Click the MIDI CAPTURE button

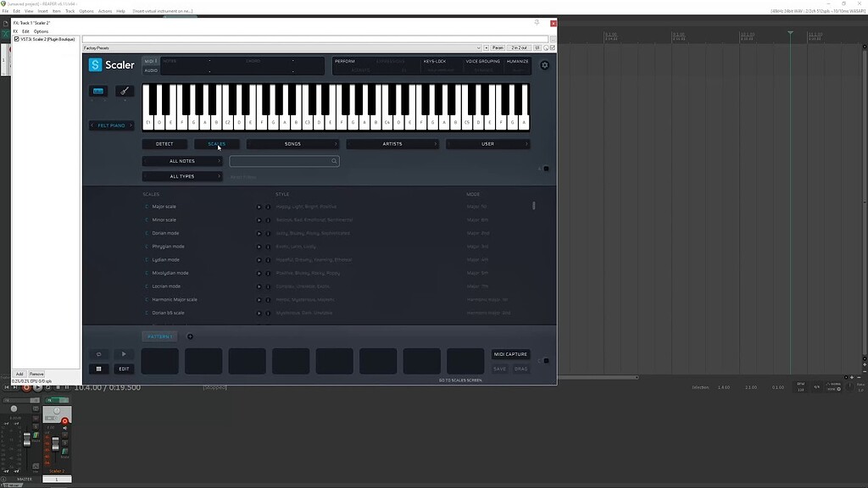coord(510,354)
